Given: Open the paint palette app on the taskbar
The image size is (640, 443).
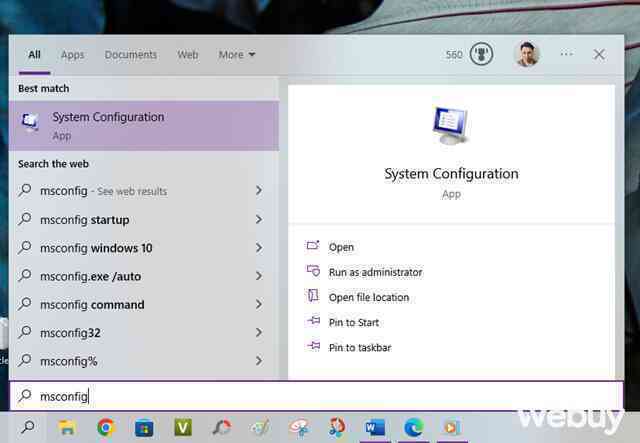Looking at the screenshot, I should (260, 427).
